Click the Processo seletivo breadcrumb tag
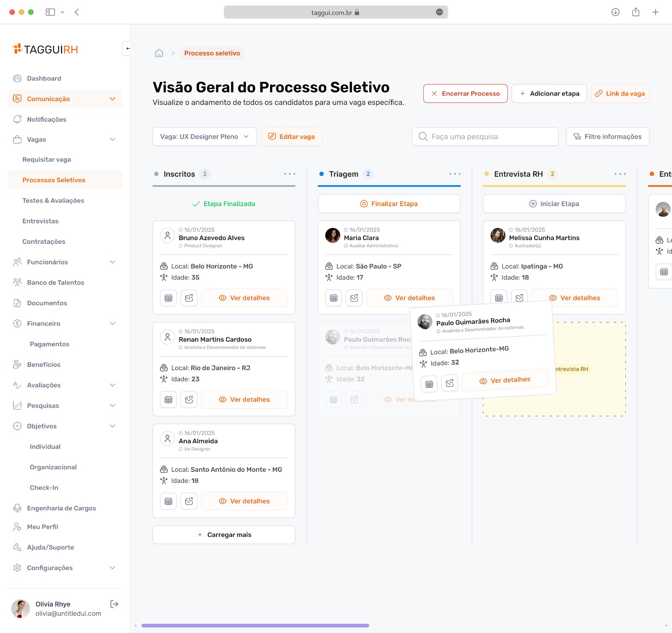This screenshot has height=633, width=672. pyautogui.click(x=212, y=53)
